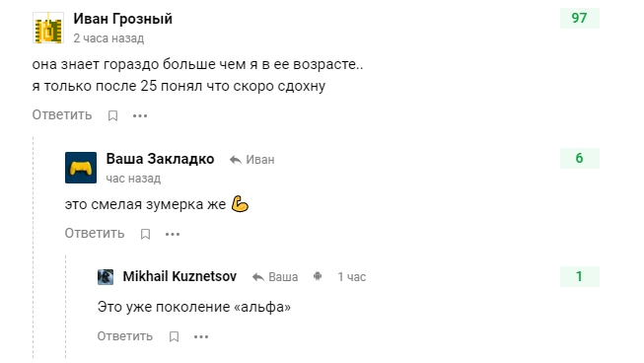Image resolution: width=644 pixels, height=363 pixels.
Task: Click the Иван Грозный username
Action: click(x=123, y=19)
